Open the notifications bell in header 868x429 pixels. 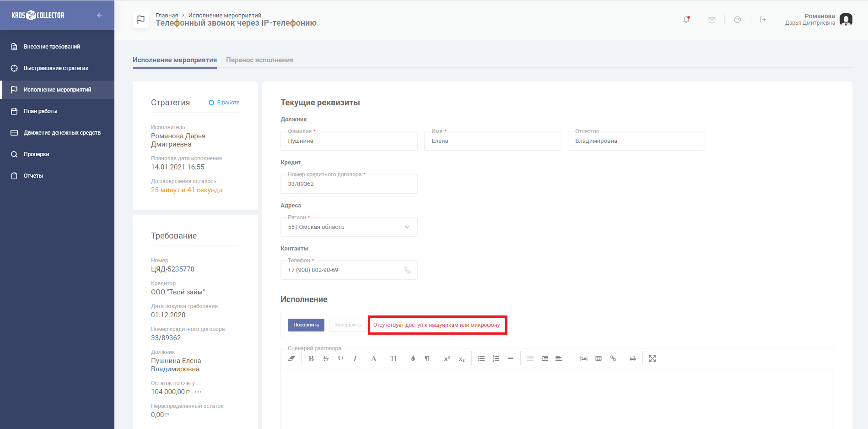click(686, 20)
